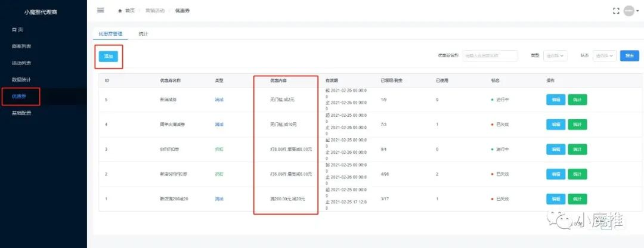Viewport: 644px width, 248px height.
Task: Click the 折扣 type link for coupon ID 3
Action: [219, 149]
